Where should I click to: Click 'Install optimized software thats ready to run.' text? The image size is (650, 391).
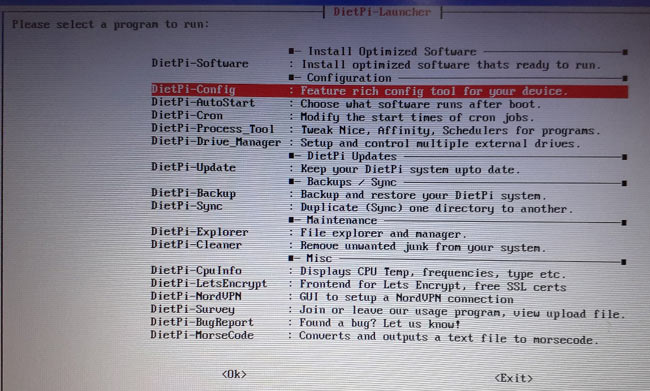point(451,65)
